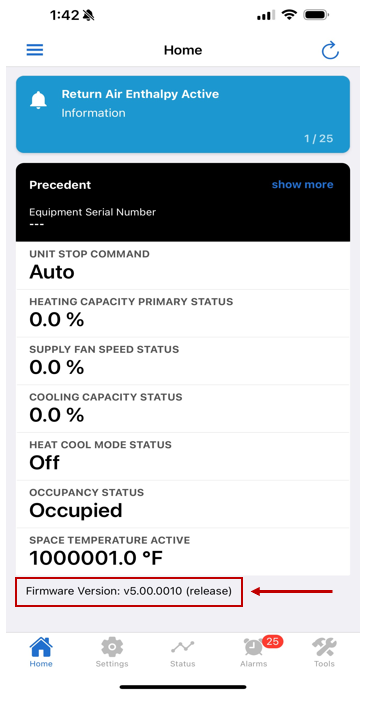Viewport: 369px width, 705px height.
Task: Select the Unit Stop Command Auto row
Action: pyautogui.click(x=183, y=265)
